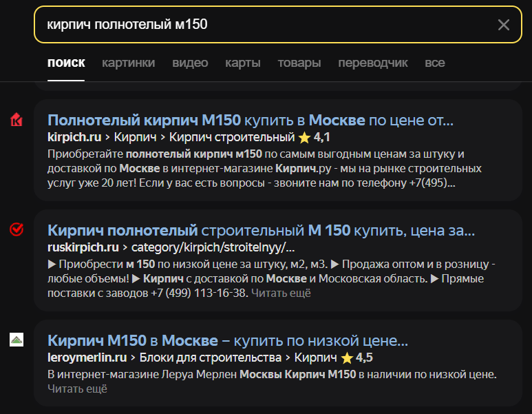Expand Leroy Merlin snippet via Читать ещё
Screen dimensions: 532x414
(x=77, y=389)
